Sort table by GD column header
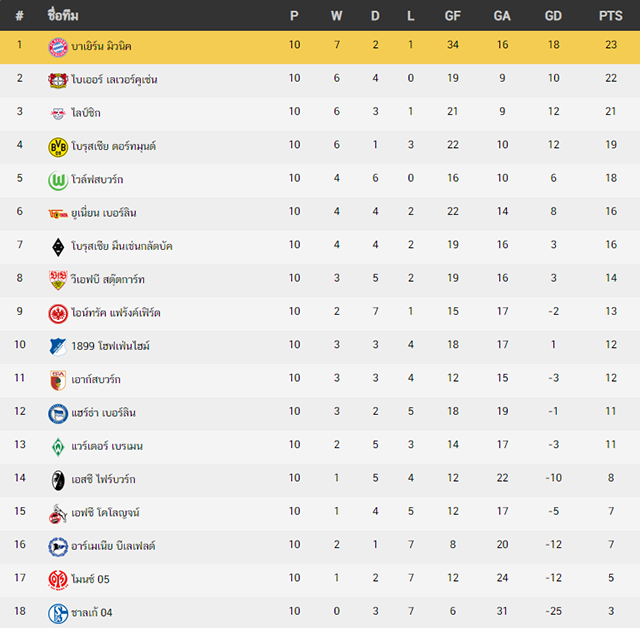640x628 pixels. click(553, 16)
